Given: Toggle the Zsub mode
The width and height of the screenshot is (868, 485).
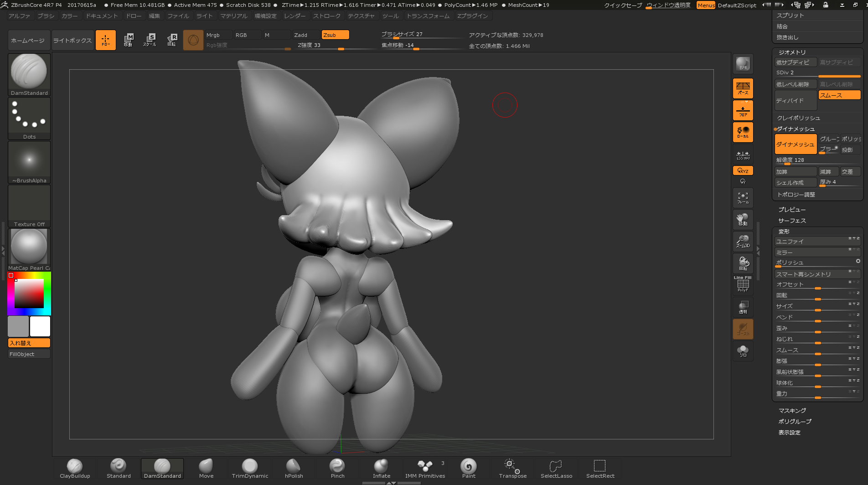Looking at the screenshot, I should [335, 35].
